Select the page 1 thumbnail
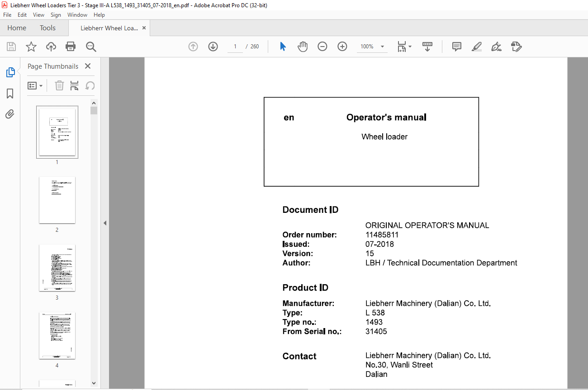This screenshot has height=390, width=588. [57, 132]
